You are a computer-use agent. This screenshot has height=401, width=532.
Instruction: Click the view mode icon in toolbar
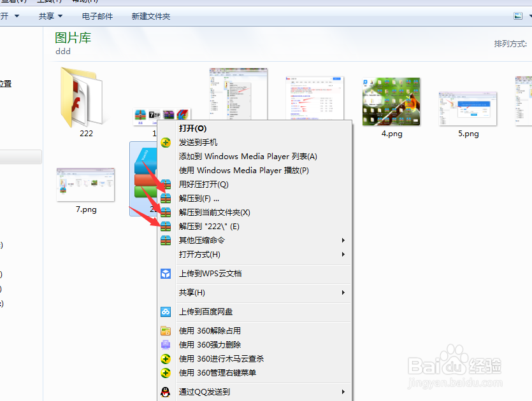click(x=518, y=16)
